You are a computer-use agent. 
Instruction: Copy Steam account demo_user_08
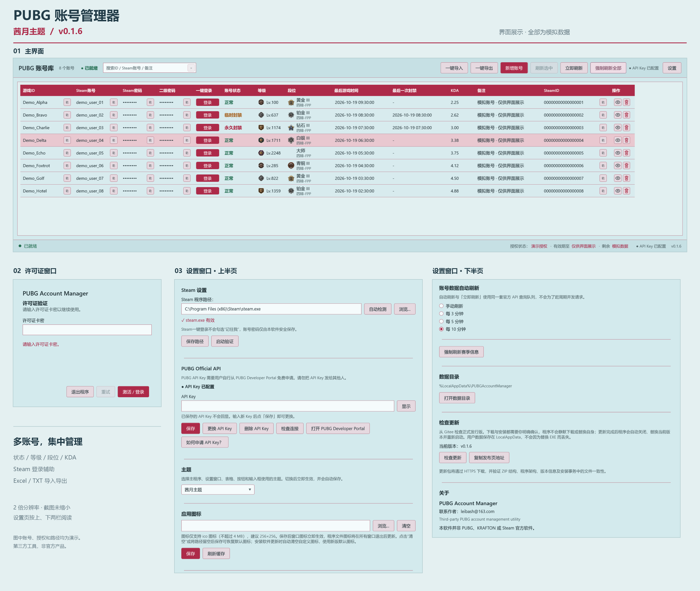pyautogui.click(x=113, y=191)
